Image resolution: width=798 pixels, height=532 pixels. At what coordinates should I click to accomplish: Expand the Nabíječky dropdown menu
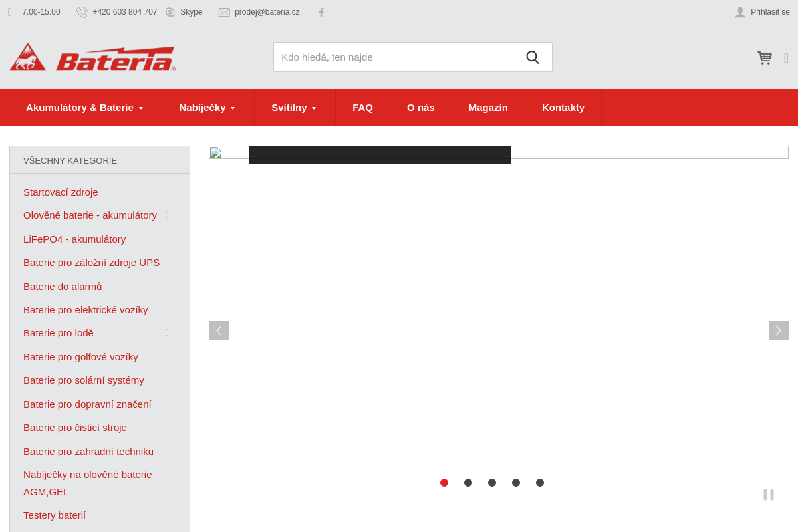click(x=207, y=108)
